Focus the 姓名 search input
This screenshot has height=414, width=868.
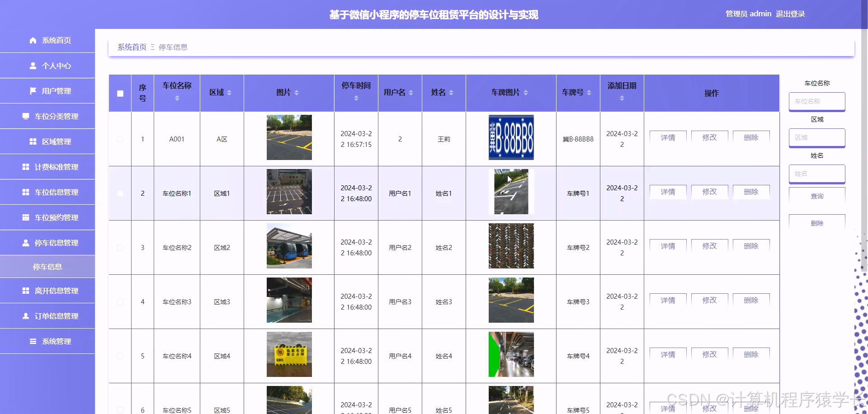pos(817,174)
